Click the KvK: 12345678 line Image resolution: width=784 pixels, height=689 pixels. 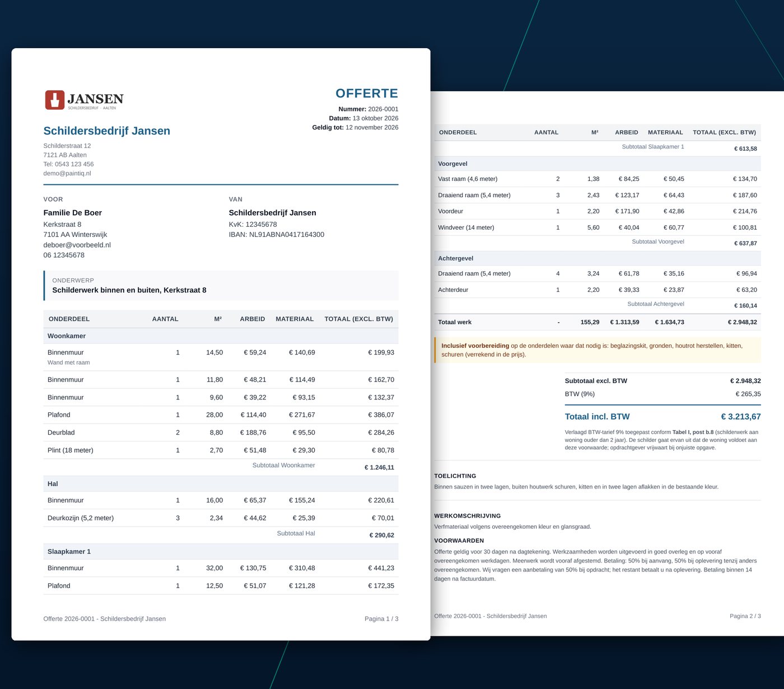click(253, 225)
